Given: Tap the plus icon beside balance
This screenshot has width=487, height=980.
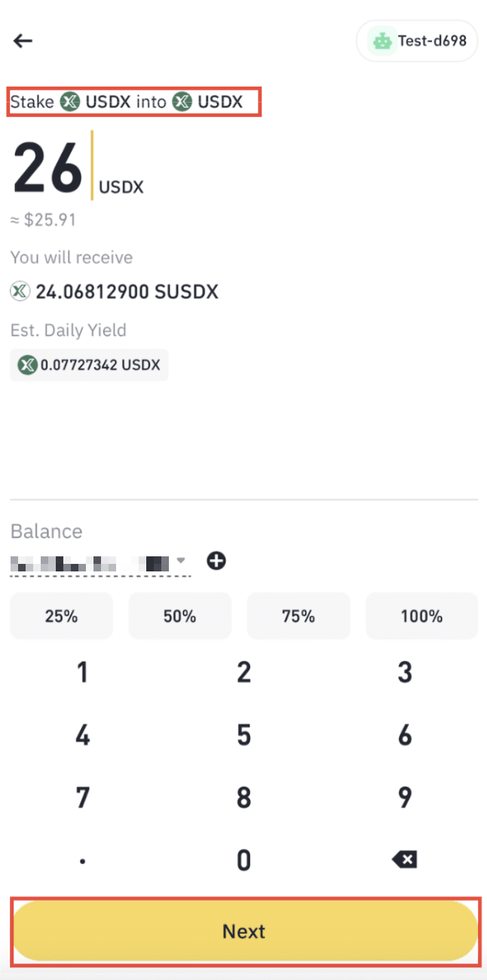Looking at the screenshot, I should 216,561.
